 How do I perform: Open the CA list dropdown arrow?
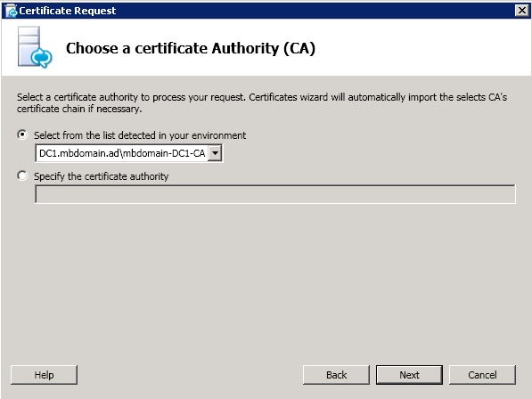pos(215,153)
